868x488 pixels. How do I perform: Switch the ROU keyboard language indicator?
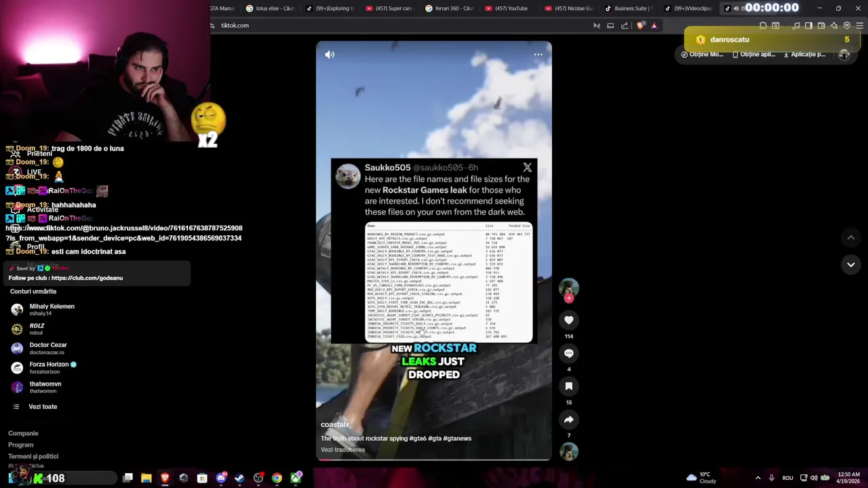point(787,478)
